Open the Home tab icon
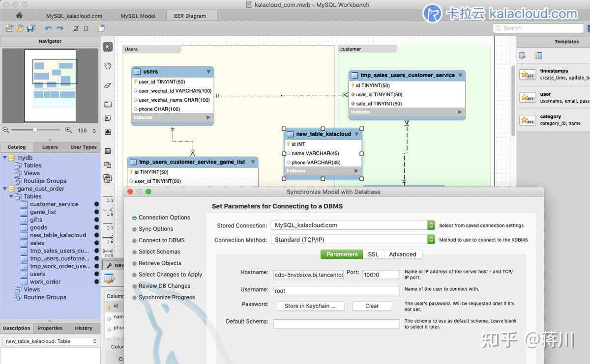The width and height of the screenshot is (590, 364). click(x=19, y=15)
